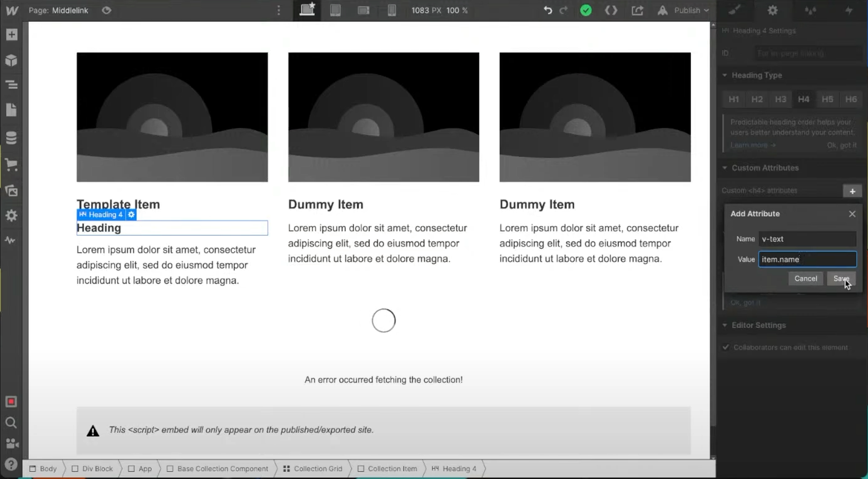Open the Publish dropdown
This screenshot has width=868, height=479.
point(684,10)
